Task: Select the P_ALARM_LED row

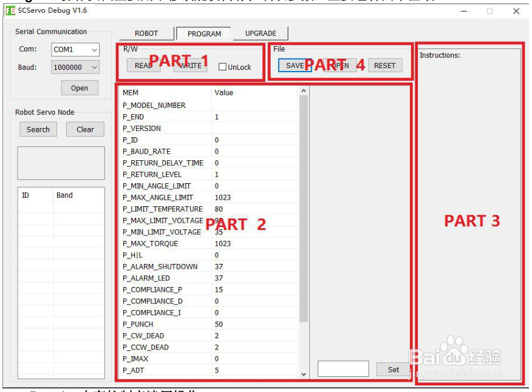Action: 210,279
